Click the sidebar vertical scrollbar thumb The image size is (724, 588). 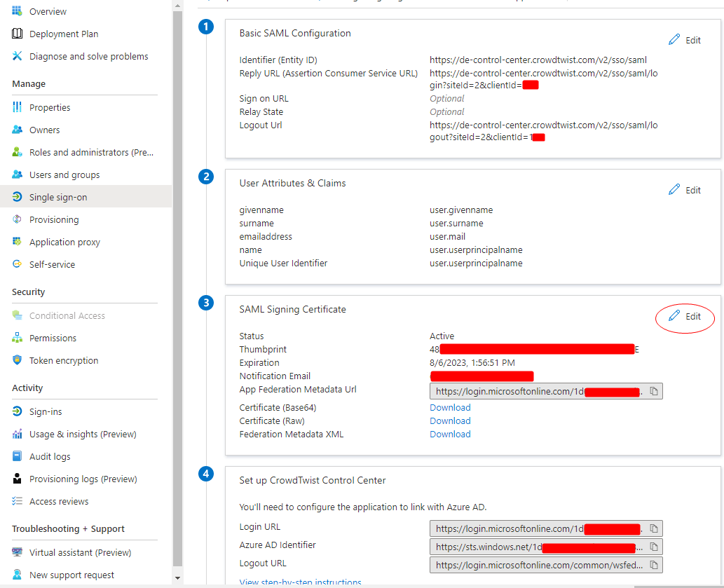(178, 289)
